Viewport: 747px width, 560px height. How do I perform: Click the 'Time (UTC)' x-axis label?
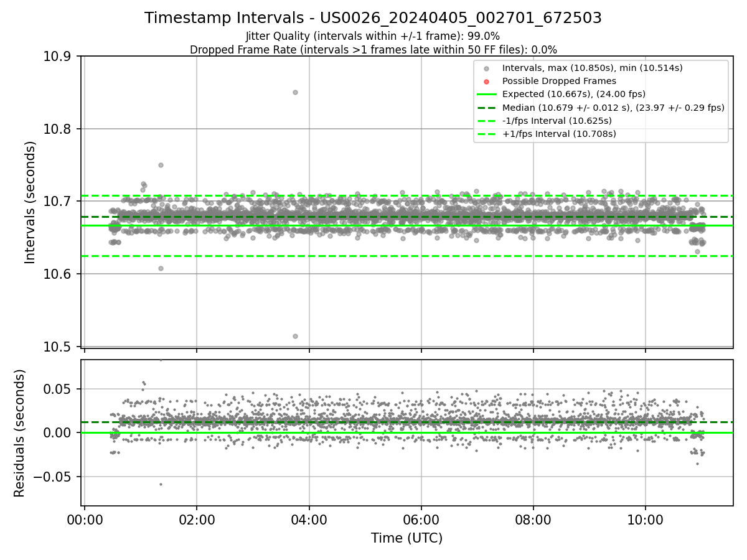tap(406, 538)
